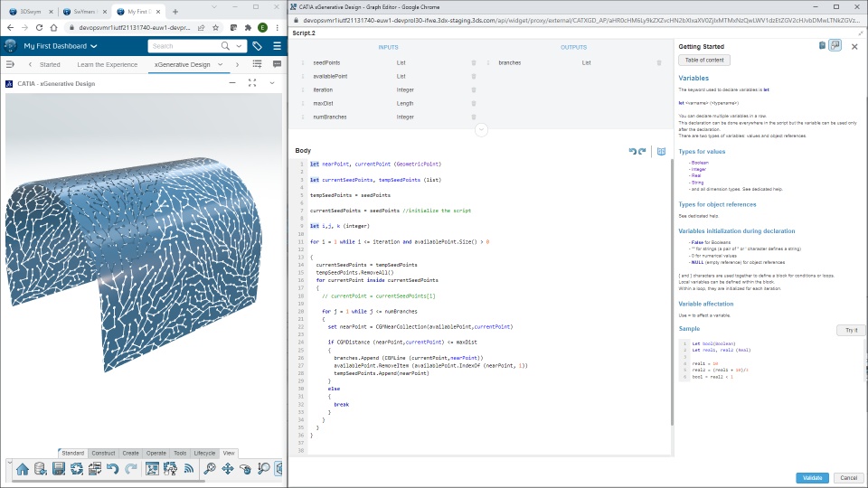Switch to the Create action bar tab

pyautogui.click(x=130, y=453)
